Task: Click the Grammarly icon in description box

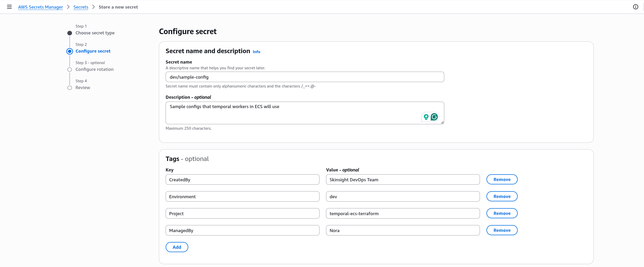Action: (x=434, y=117)
